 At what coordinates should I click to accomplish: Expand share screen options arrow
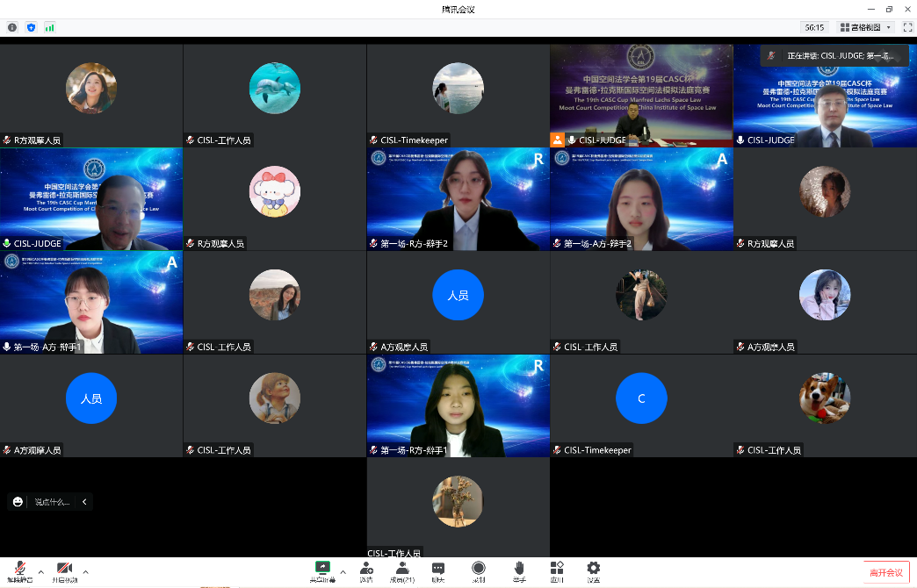pos(343,571)
